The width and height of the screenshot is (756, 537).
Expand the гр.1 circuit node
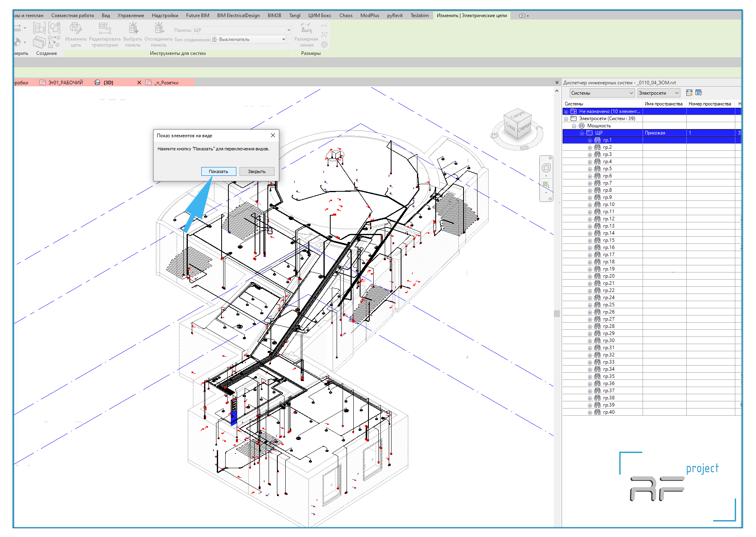point(590,140)
